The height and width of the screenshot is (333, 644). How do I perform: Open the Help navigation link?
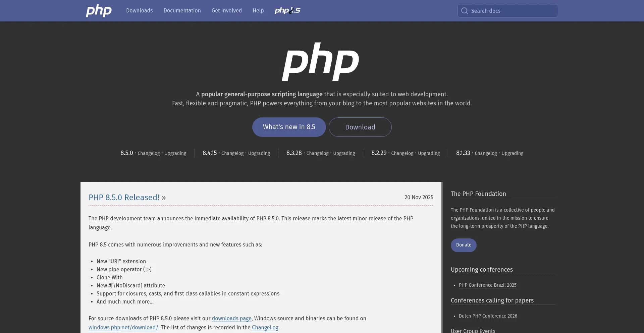(x=258, y=11)
